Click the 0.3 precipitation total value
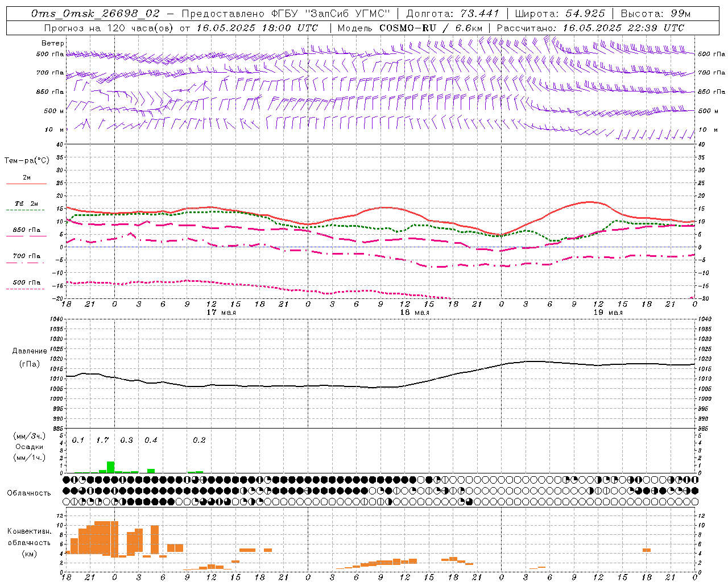This screenshot has height=582, width=728. [126, 440]
